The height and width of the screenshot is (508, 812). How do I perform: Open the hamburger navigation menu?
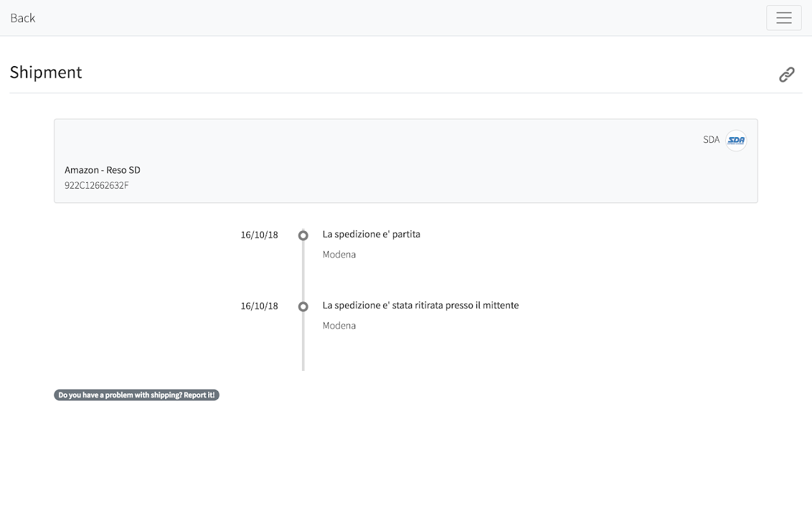coord(783,18)
